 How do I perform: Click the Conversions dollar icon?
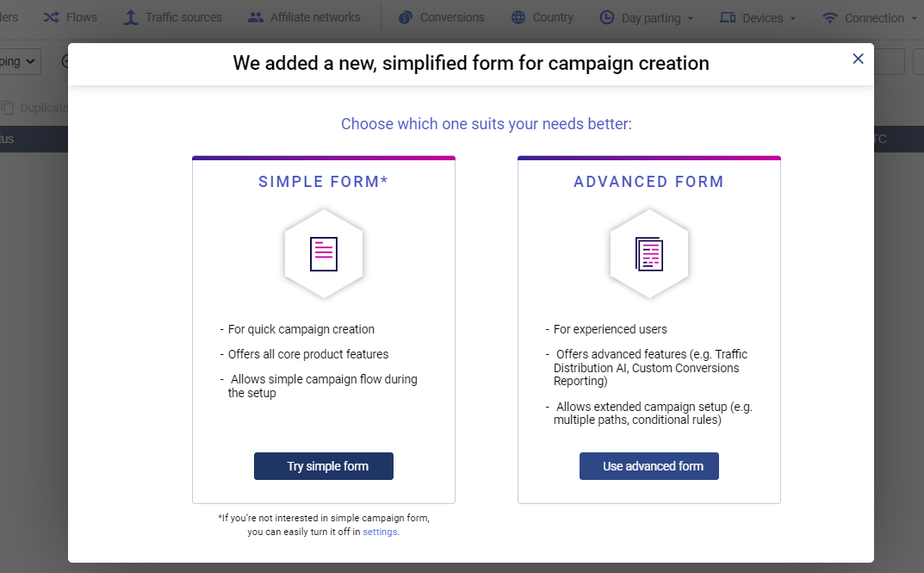coord(406,17)
